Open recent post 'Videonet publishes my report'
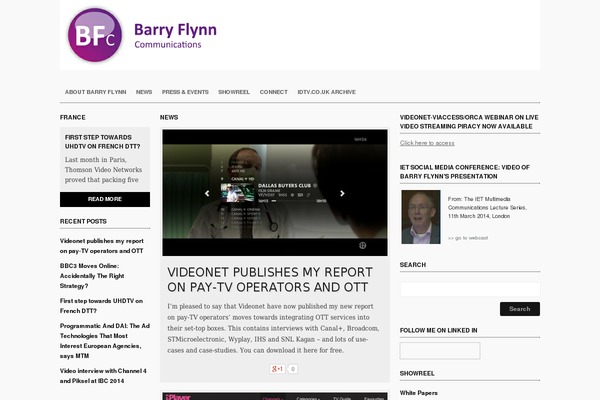Image resolution: width=600 pixels, height=400 pixels. pos(102,246)
